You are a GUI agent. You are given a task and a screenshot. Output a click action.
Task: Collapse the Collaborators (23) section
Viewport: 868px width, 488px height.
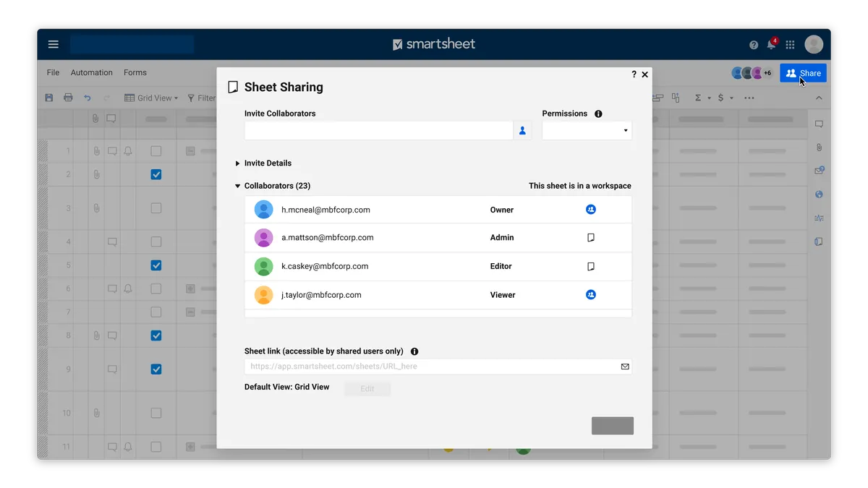[273, 186]
